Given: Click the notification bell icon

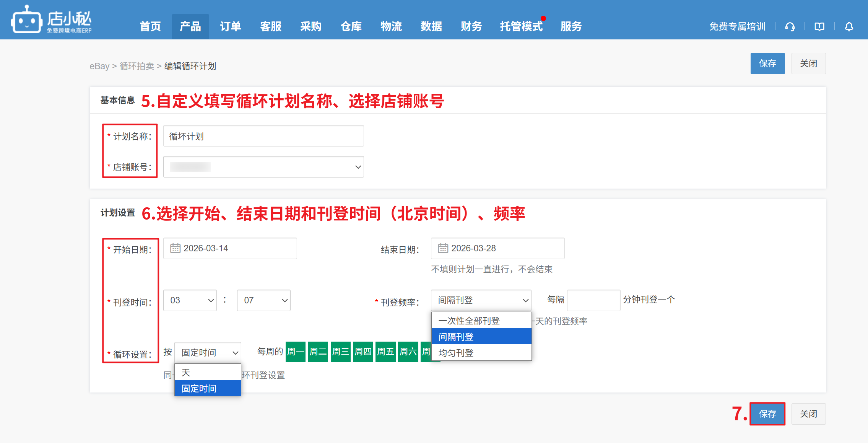Looking at the screenshot, I should coord(849,27).
